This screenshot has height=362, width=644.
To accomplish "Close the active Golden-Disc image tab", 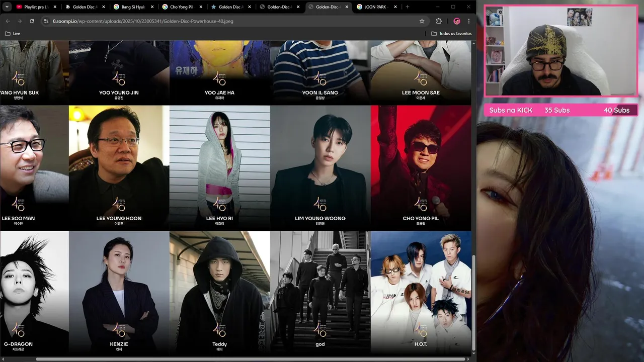I will point(347,7).
